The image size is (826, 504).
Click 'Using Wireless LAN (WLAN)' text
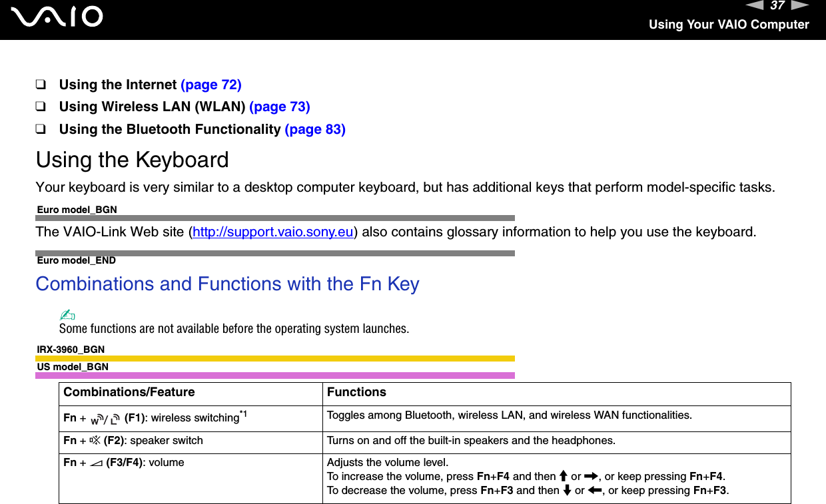tap(152, 107)
